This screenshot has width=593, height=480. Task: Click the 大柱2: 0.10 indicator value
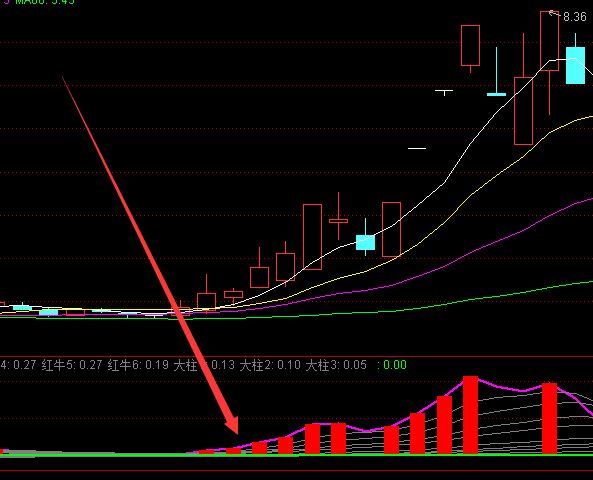pyautogui.click(x=270, y=365)
